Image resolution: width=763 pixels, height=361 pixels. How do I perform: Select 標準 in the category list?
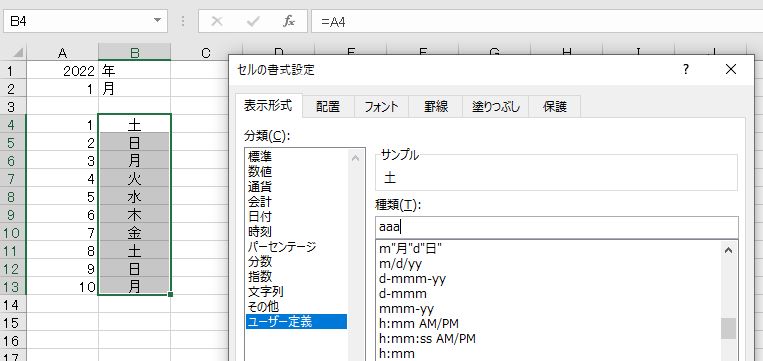(x=297, y=156)
